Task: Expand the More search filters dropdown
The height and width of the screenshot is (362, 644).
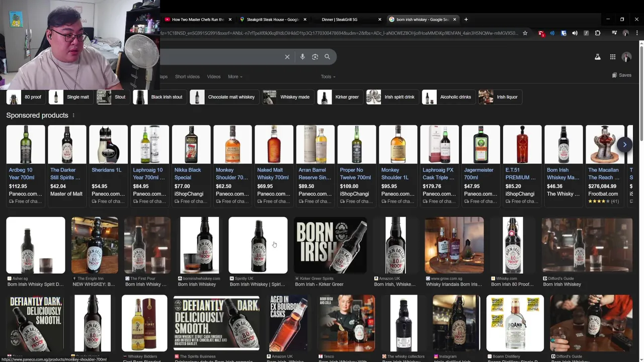Action: tap(235, 77)
